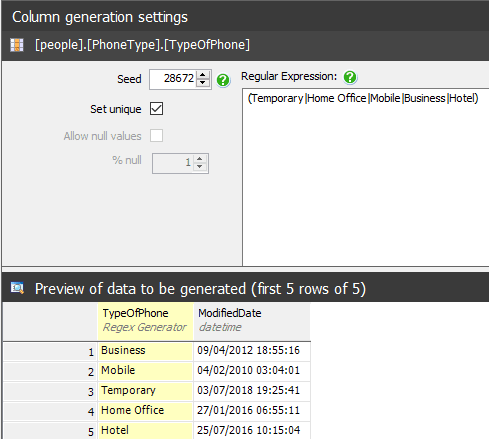Click into the Regular Expression text box

(366, 177)
